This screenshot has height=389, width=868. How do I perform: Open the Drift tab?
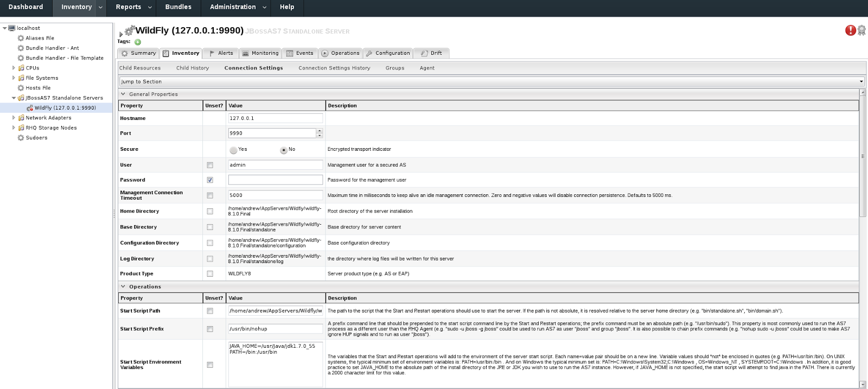431,53
